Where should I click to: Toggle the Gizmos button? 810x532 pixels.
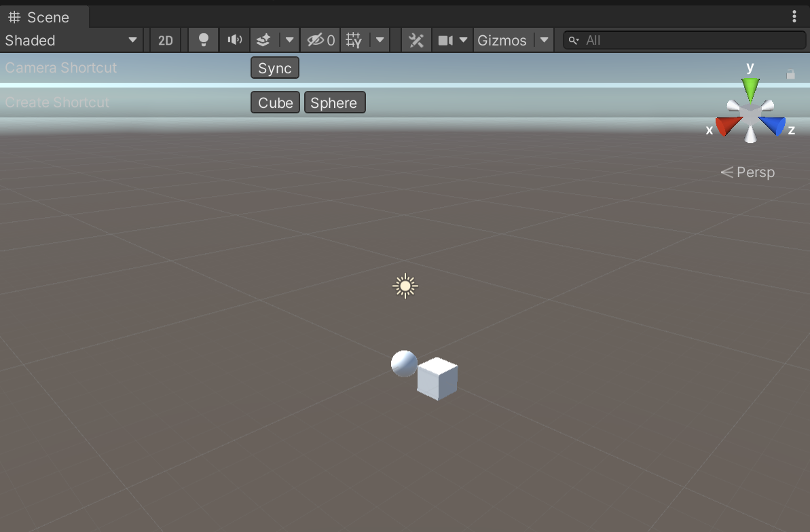pos(502,40)
